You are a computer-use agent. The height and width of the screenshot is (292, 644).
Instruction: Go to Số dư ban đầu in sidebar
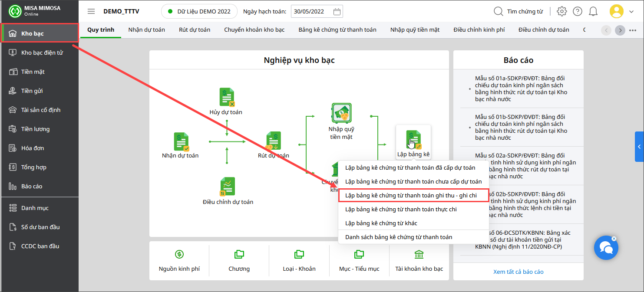click(x=40, y=227)
